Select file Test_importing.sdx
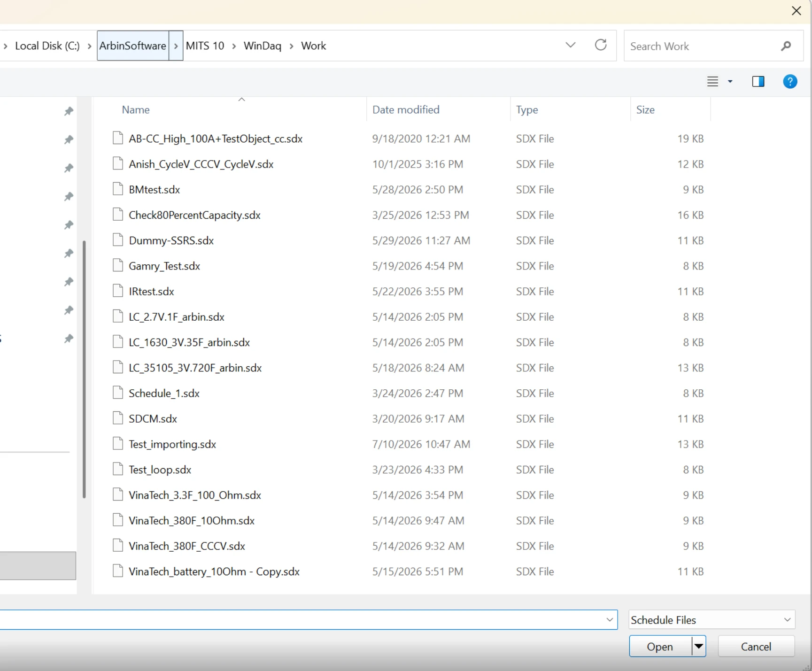Image resolution: width=812 pixels, height=671 pixels. 172,444
